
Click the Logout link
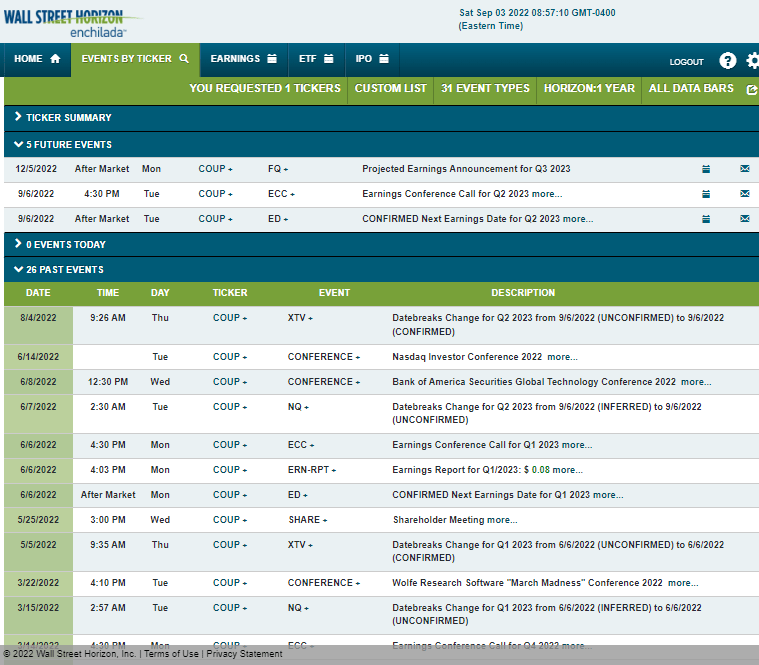[x=686, y=62]
